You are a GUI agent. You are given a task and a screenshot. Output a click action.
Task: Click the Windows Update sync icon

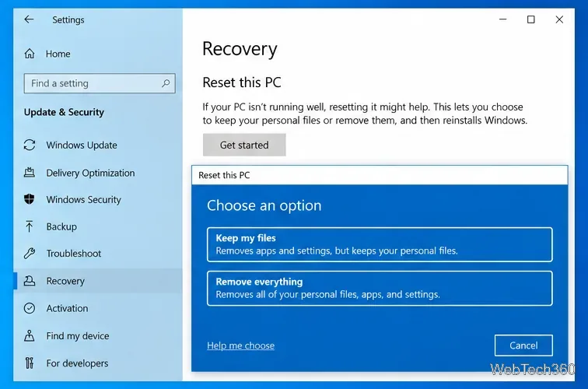(x=30, y=145)
